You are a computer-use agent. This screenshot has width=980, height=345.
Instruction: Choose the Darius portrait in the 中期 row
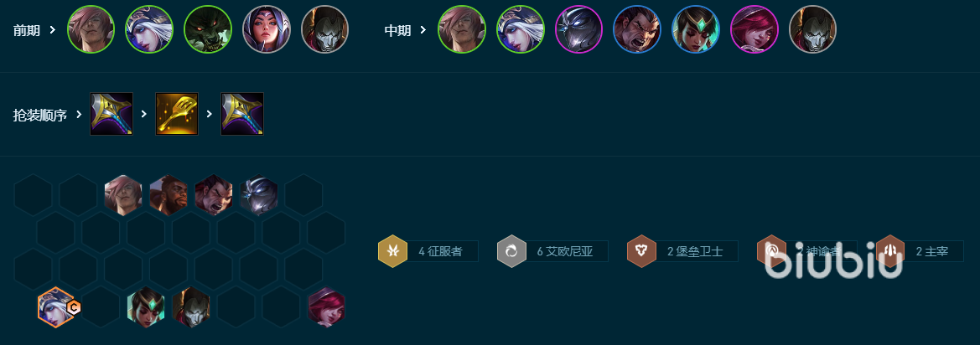(637, 29)
